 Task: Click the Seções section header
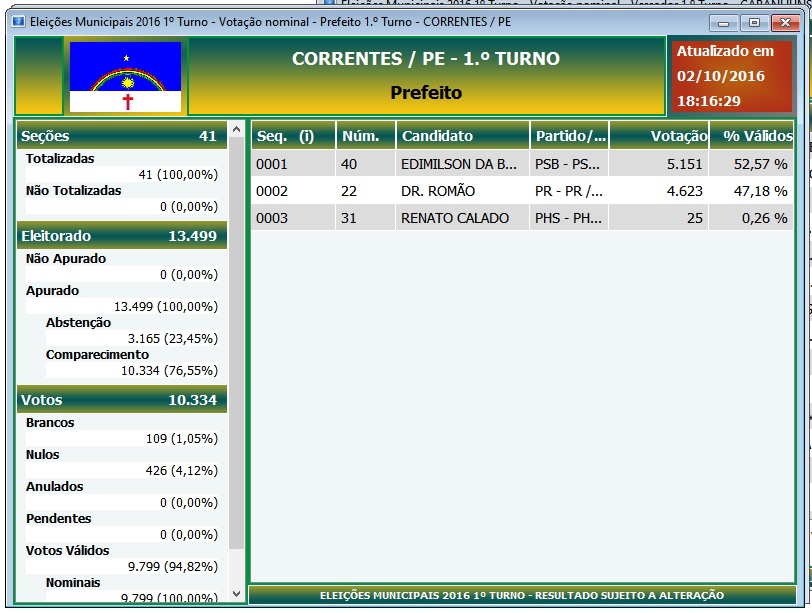[x=122, y=136]
